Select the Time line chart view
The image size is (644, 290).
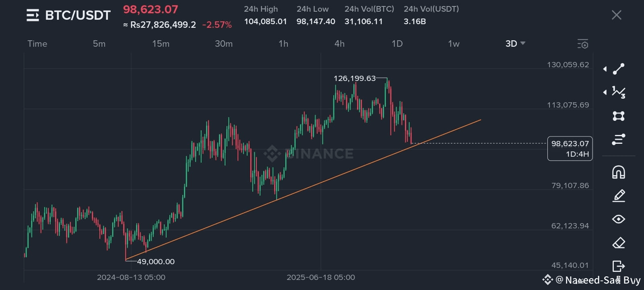coord(37,43)
